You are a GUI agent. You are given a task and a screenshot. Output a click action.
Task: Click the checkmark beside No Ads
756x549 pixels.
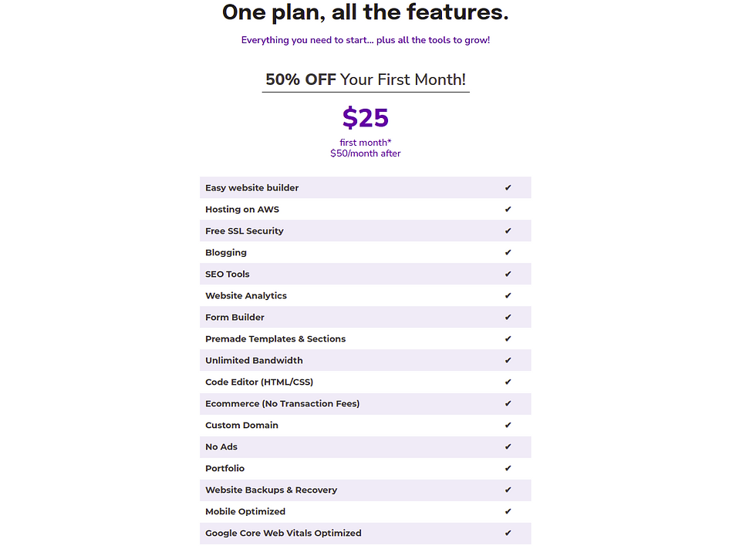[508, 447]
